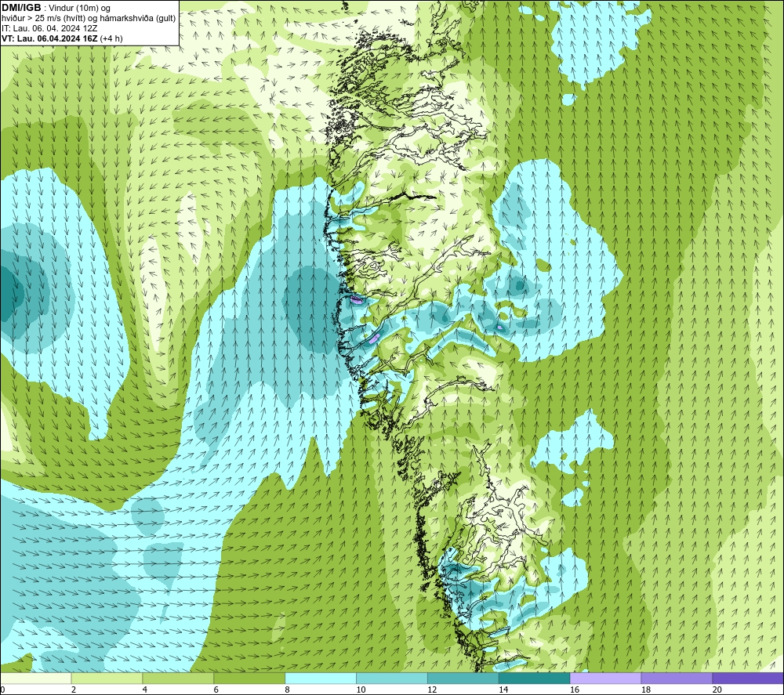Click the scale label 20
784x695 pixels.
pos(717,690)
